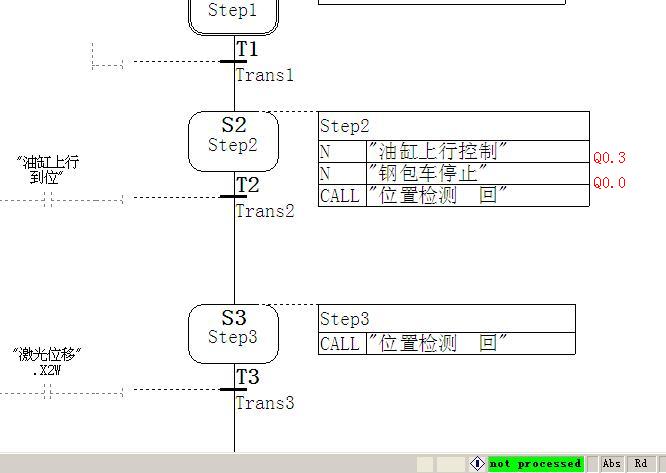Click the Trans3 transition name label
666x473 pixels.
pyautogui.click(x=265, y=404)
